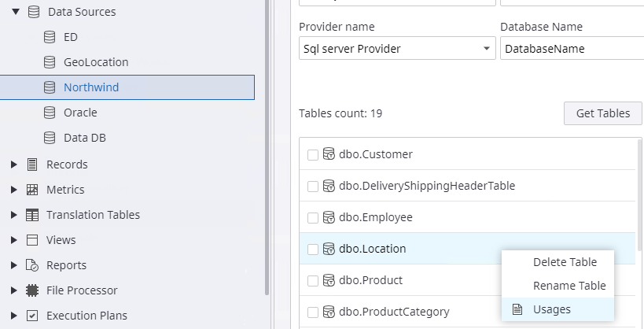Click the Translation Tables icon
This screenshot has width=644, height=329.
pyautogui.click(x=32, y=215)
